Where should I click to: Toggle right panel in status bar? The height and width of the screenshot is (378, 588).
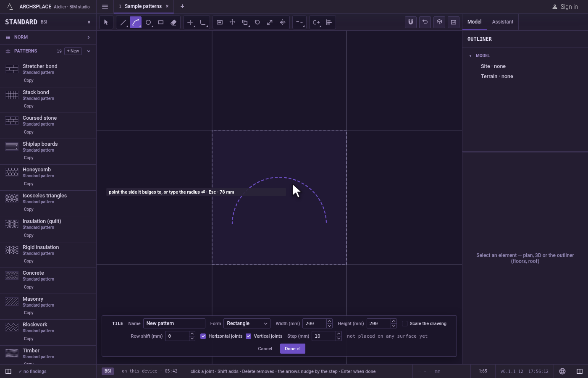(x=580, y=371)
